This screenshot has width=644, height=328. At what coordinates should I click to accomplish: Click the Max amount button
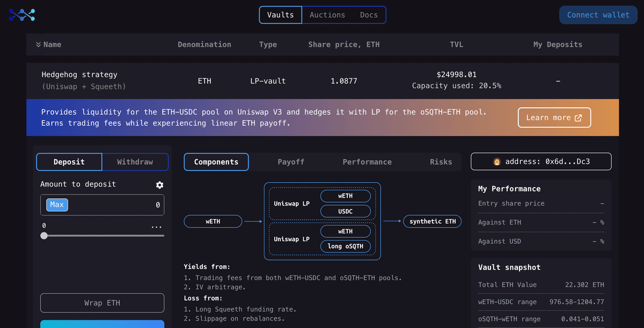57,205
